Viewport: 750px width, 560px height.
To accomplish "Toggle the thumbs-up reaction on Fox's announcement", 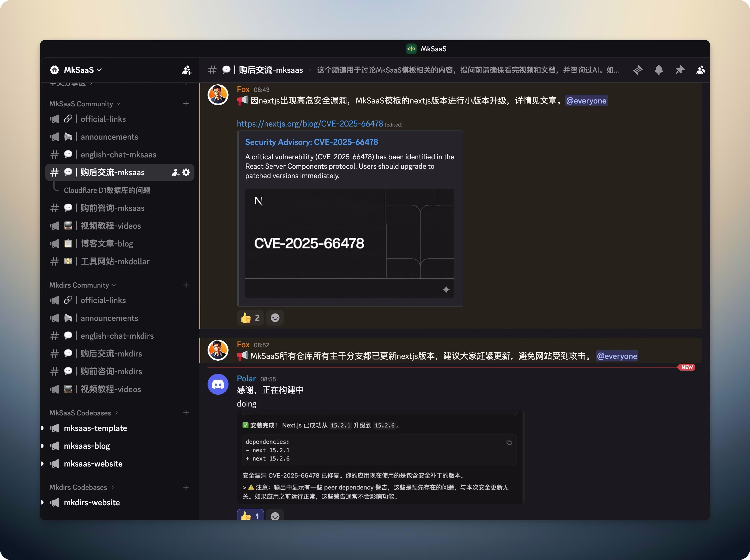I will point(250,318).
